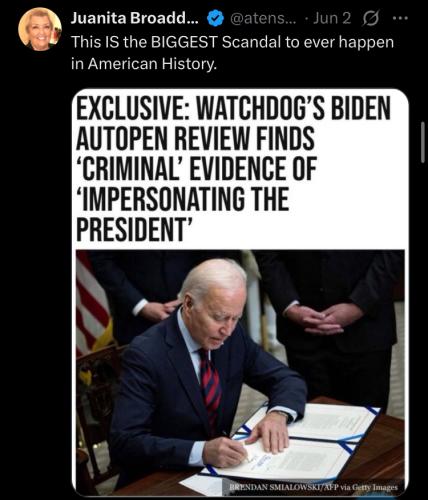Tap the Grok slashed-circle icon
This screenshot has height=500, width=428.
(370, 19)
